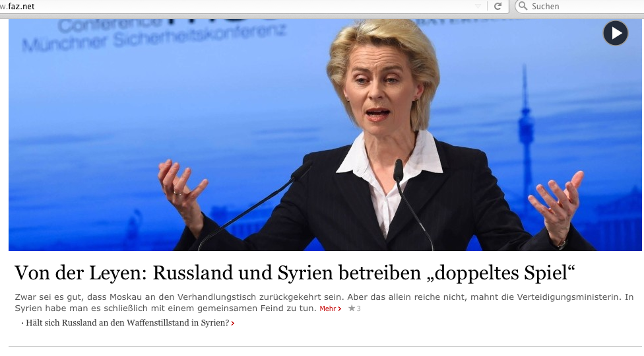Open the address bar history dropdown arrow
644x356 pixels.
point(478,6)
